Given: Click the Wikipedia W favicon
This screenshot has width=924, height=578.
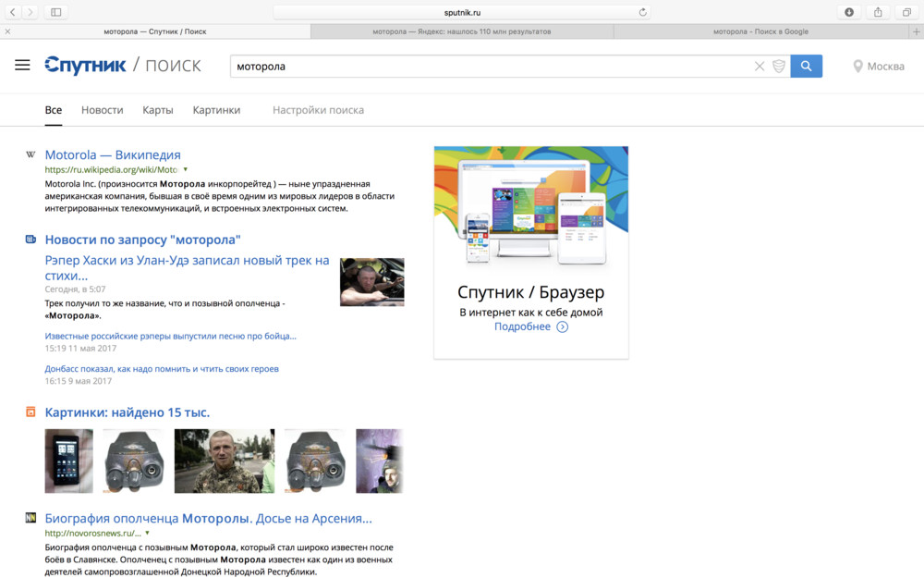Looking at the screenshot, I should click(30, 154).
